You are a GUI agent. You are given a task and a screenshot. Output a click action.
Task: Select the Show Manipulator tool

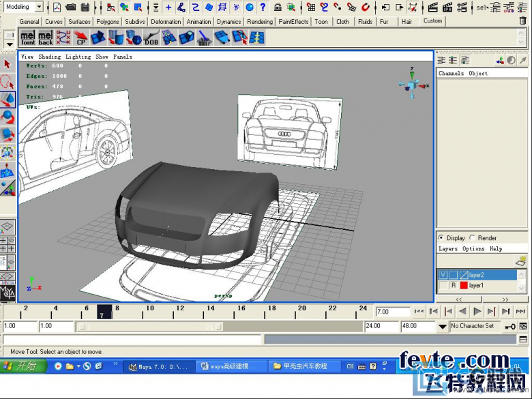point(8,188)
